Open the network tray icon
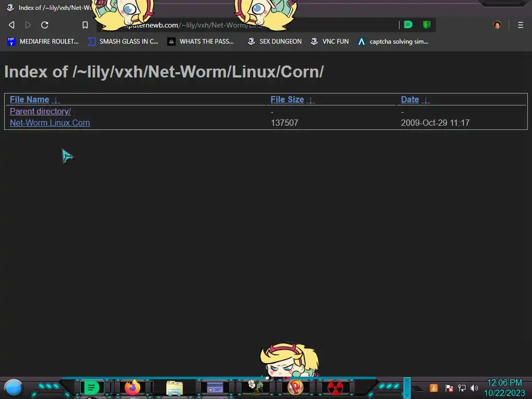Image resolution: width=532 pixels, height=399 pixels. [462, 388]
